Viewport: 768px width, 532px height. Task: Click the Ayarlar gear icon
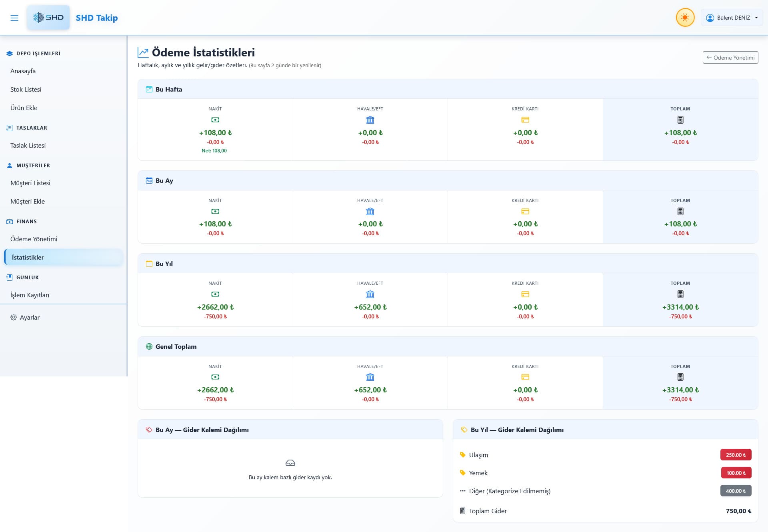point(14,318)
